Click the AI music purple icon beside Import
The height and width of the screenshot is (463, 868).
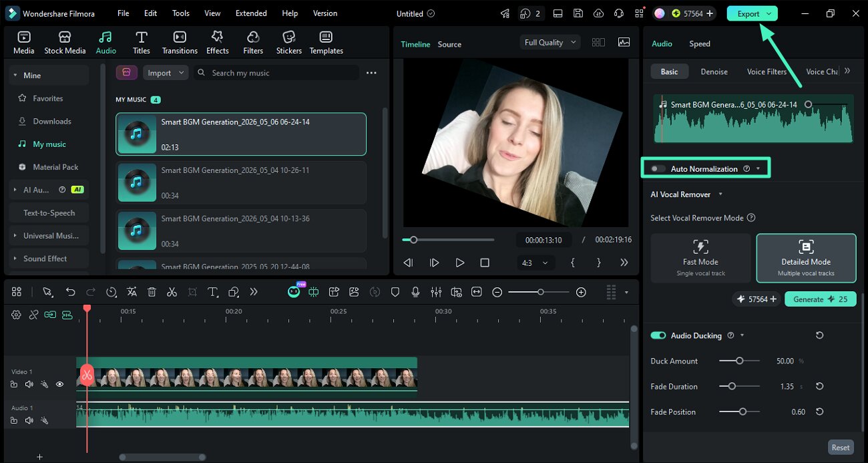coord(127,73)
